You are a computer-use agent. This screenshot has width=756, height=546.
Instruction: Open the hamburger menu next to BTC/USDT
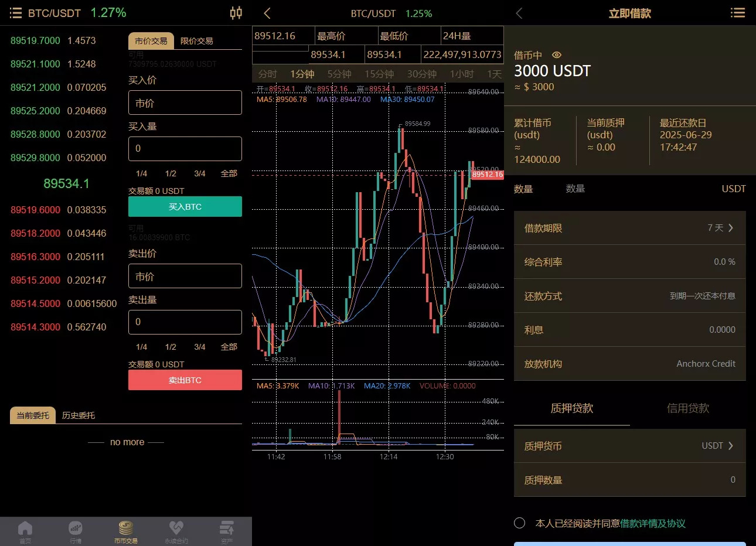click(x=15, y=13)
